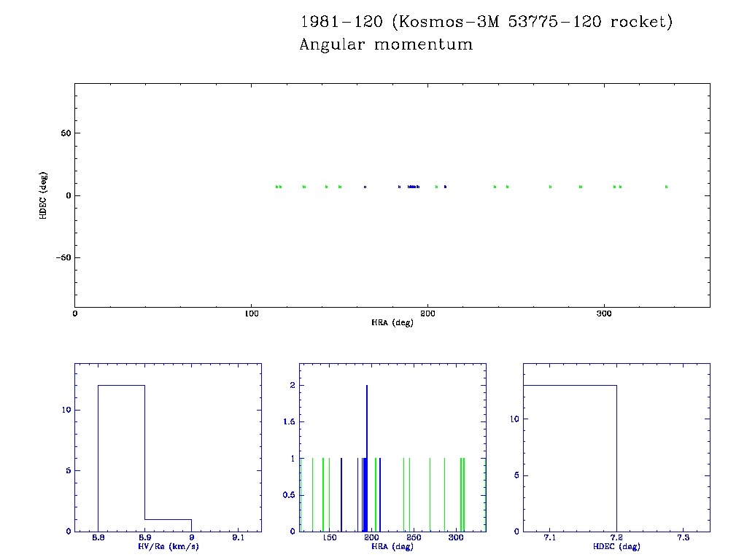Screen dimensions: 747x560
Task: Click the 'HRA (deg)' x-axis label under the top plot
Action: (392, 322)
